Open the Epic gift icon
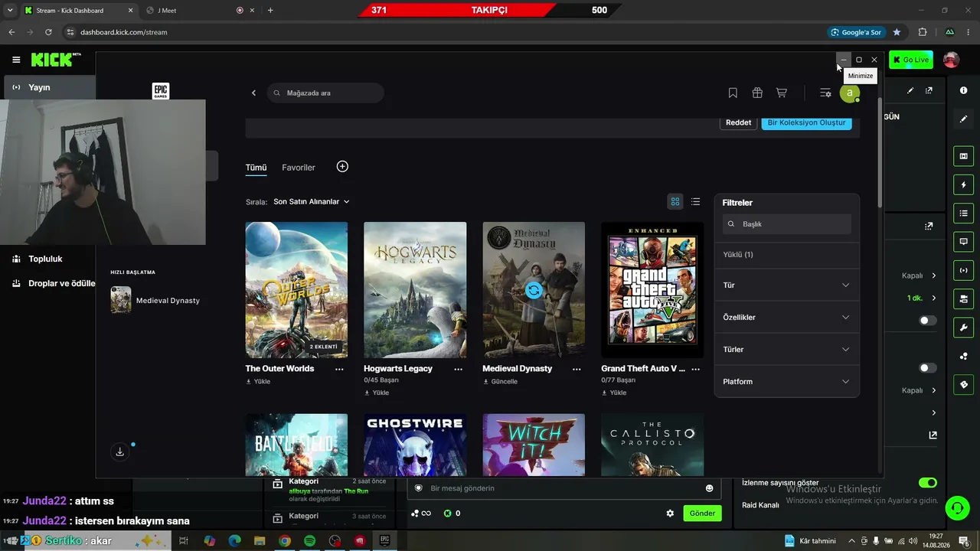Image resolution: width=980 pixels, height=551 pixels. point(757,93)
